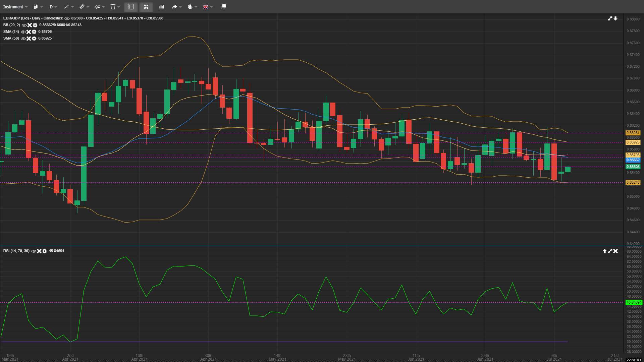Move the main price panel down

pyautogui.click(x=615, y=18)
